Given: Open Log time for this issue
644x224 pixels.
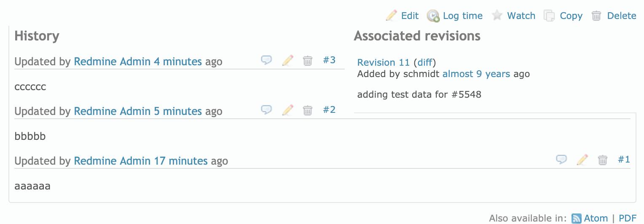Looking at the screenshot, I should pos(455,16).
